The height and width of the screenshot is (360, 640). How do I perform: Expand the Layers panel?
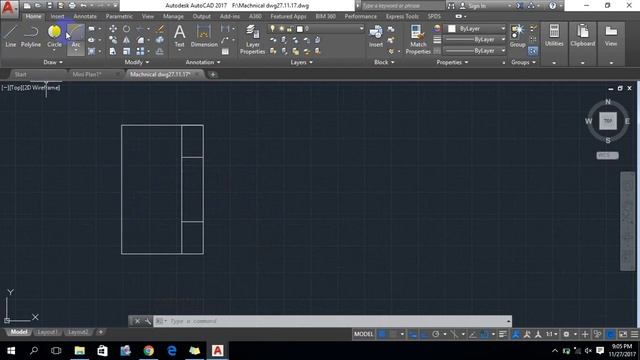click(301, 62)
